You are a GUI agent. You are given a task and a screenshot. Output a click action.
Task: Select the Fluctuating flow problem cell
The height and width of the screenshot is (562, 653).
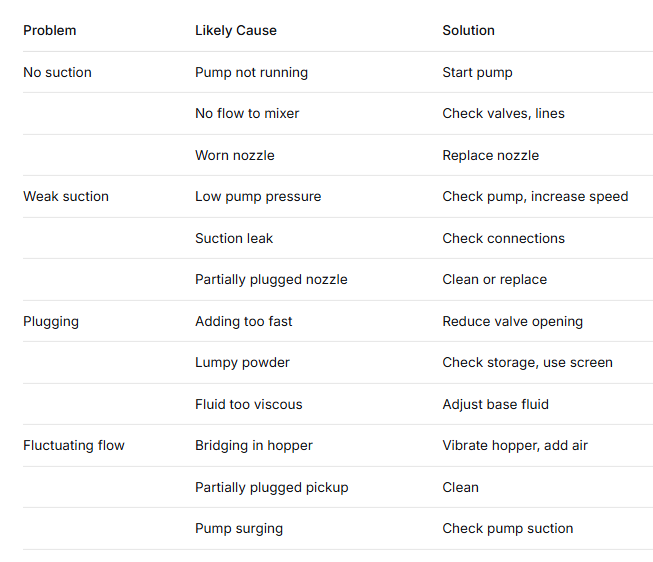pos(74,445)
